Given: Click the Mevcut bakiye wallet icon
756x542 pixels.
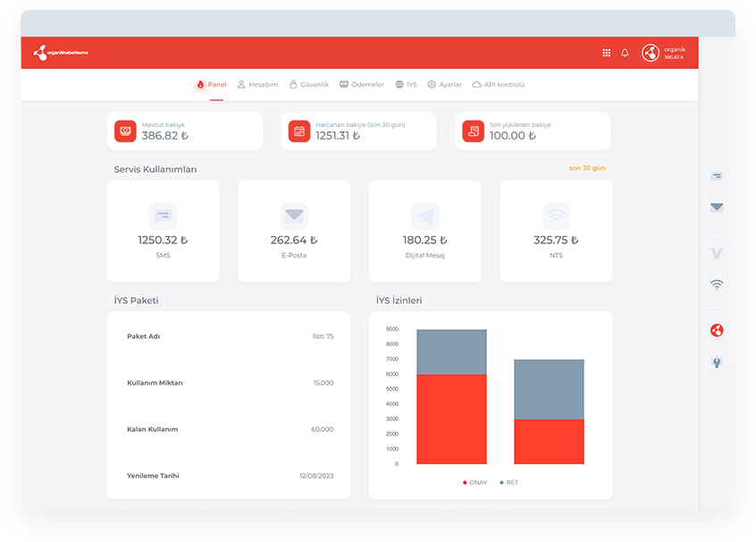Looking at the screenshot, I should click(x=125, y=131).
